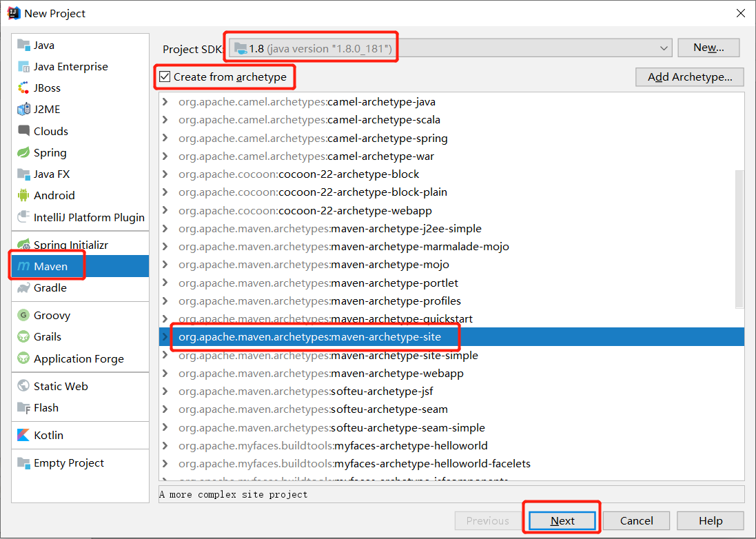Select Gradle project type label

[x=50, y=288]
